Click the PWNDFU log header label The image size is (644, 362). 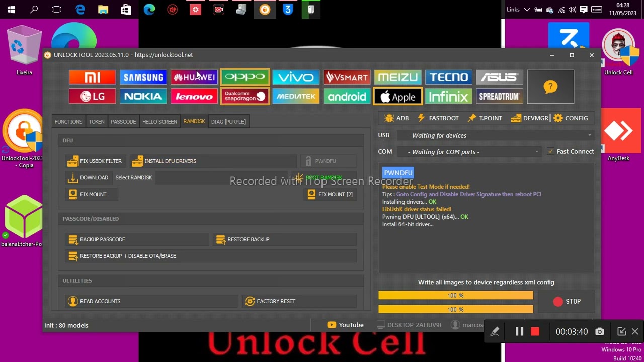(398, 173)
